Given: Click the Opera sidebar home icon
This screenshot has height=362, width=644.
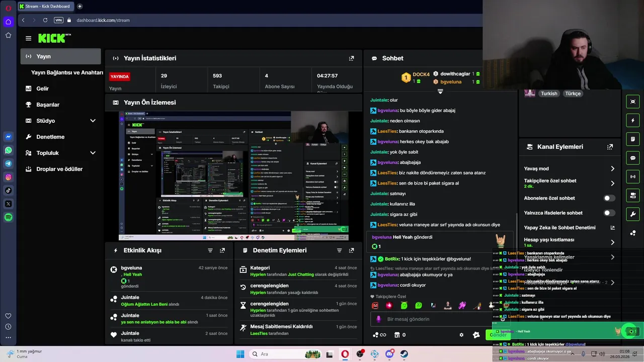Looking at the screenshot, I should (9, 22).
